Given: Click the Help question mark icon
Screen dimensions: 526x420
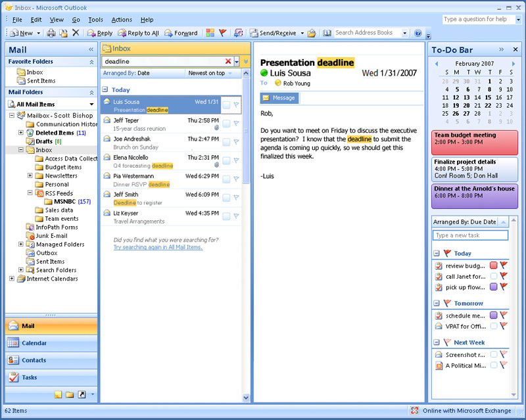Looking at the screenshot, I should (x=418, y=33).
